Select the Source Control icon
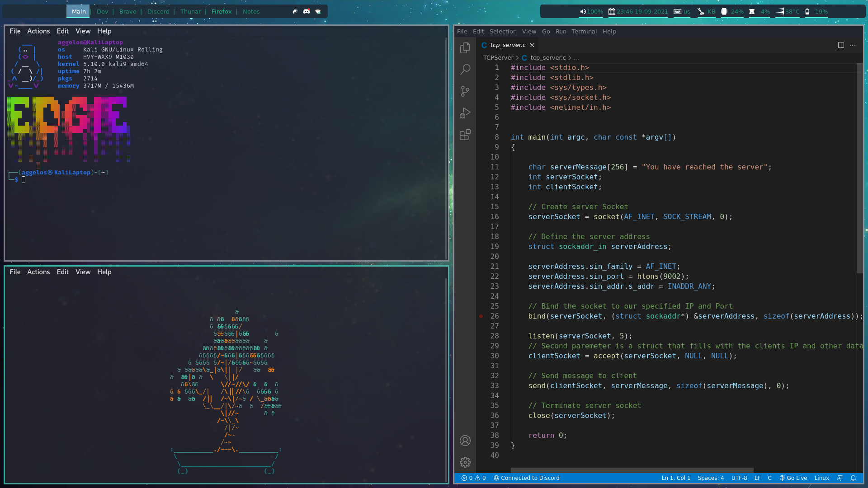Image resolution: width=868 pixels, height=488 pixels. (465, 91)
